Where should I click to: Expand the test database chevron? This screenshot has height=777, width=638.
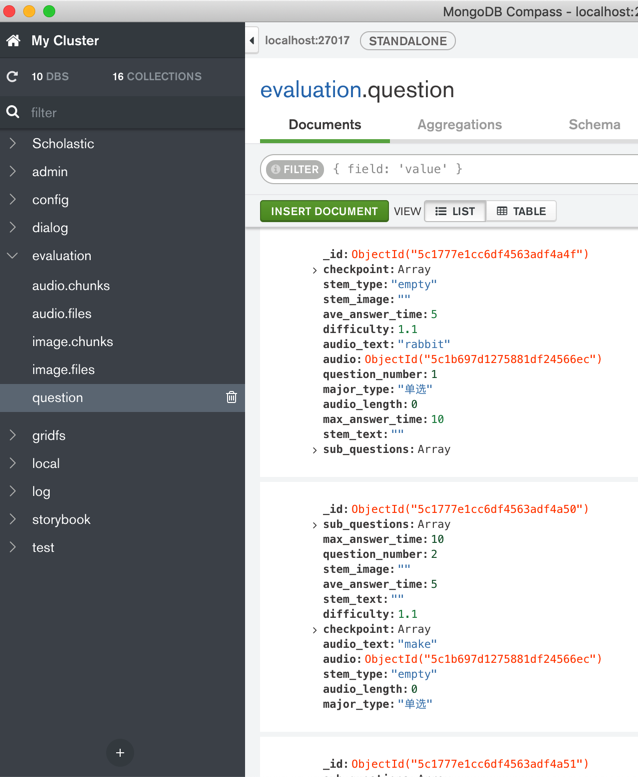[13, 547]
